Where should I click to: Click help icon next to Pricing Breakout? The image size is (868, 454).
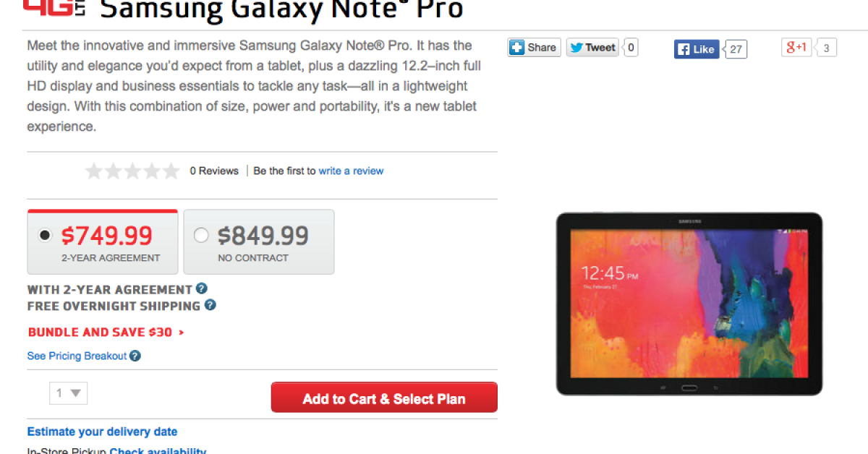click(x=135, y=356)
